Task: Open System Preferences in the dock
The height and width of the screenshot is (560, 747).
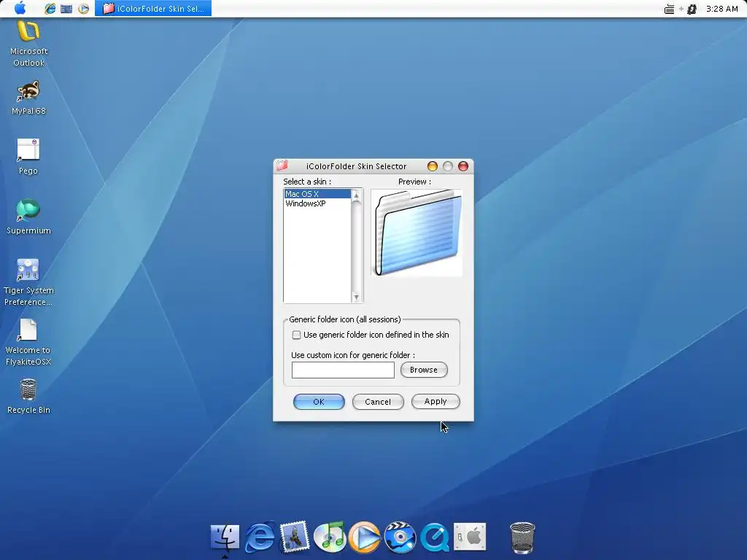Action: 470,537
